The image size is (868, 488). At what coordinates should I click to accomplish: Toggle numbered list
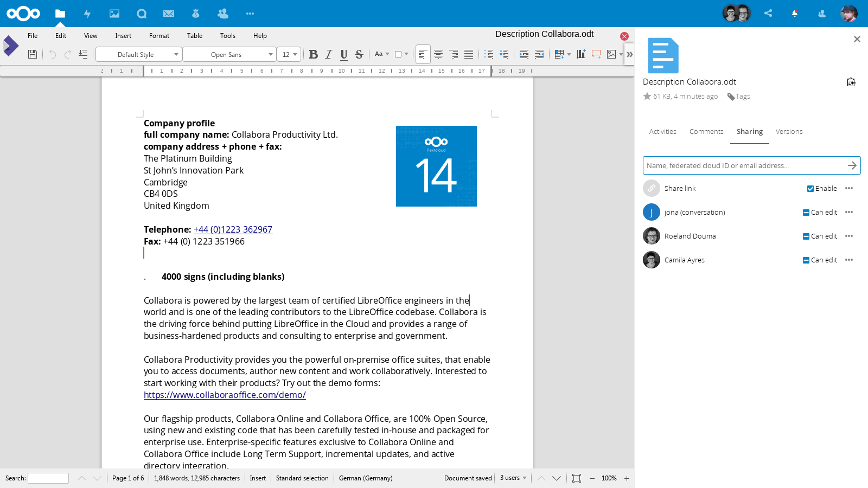[504, 54]
